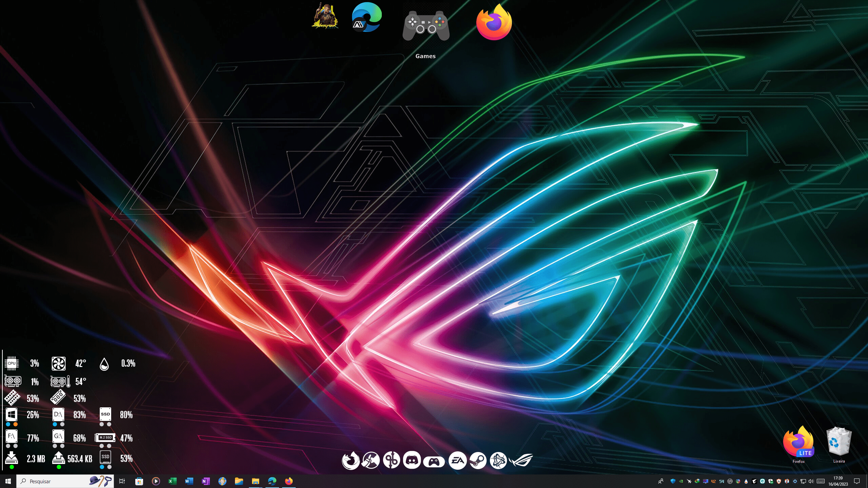
Task: Open the notification center icon
Action: coord(857,481)
